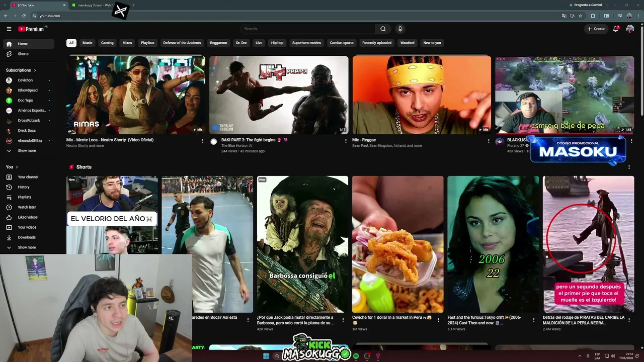644x362 pixels.
Task: Open the new tab plus button
Action: [133, 5]
